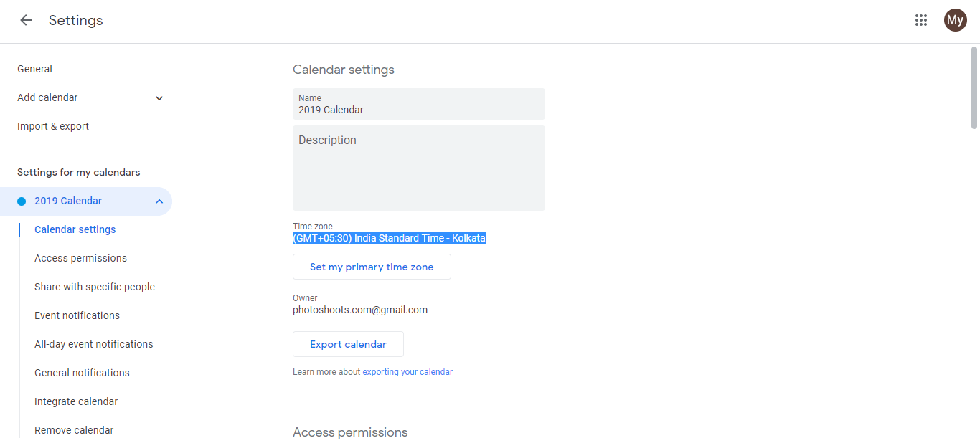Screen dimensions: 980x443
Task: Open Import & export settings
Action: pos(53,126)
